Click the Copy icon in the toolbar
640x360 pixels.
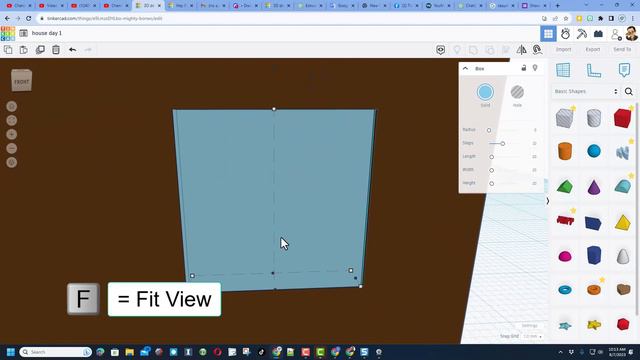[8, 50]
